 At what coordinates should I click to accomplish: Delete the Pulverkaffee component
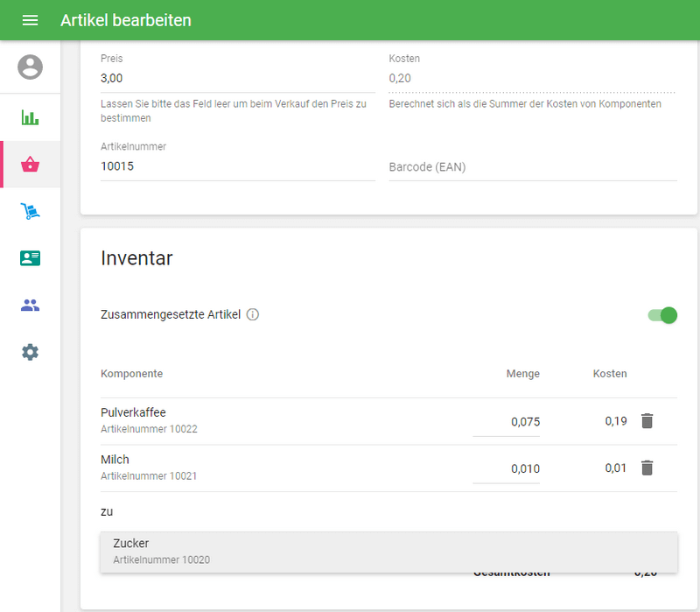point(647,421)
